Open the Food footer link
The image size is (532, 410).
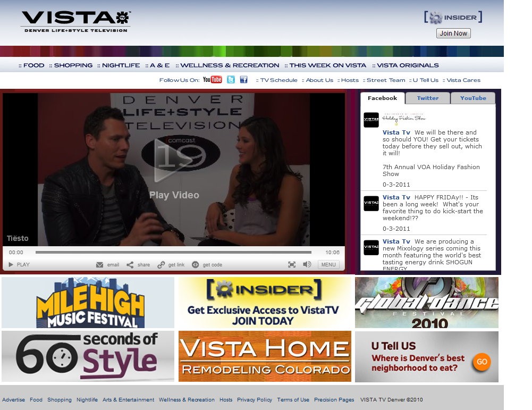(36, 399)
